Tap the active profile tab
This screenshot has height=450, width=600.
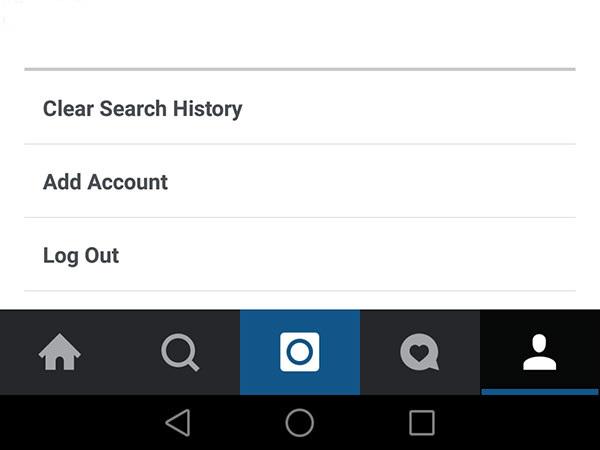point(540,352)
